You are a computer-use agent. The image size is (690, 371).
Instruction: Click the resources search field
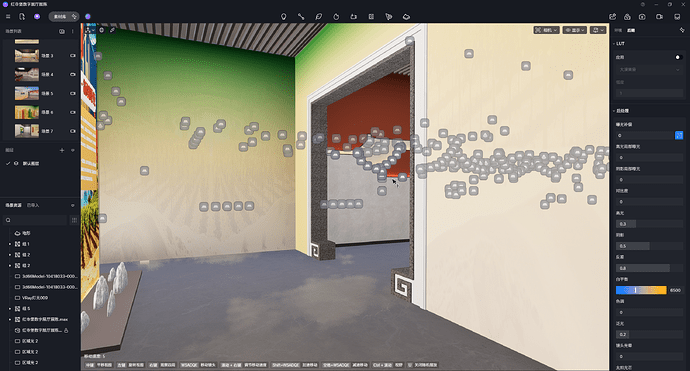[x=36, y=220]
